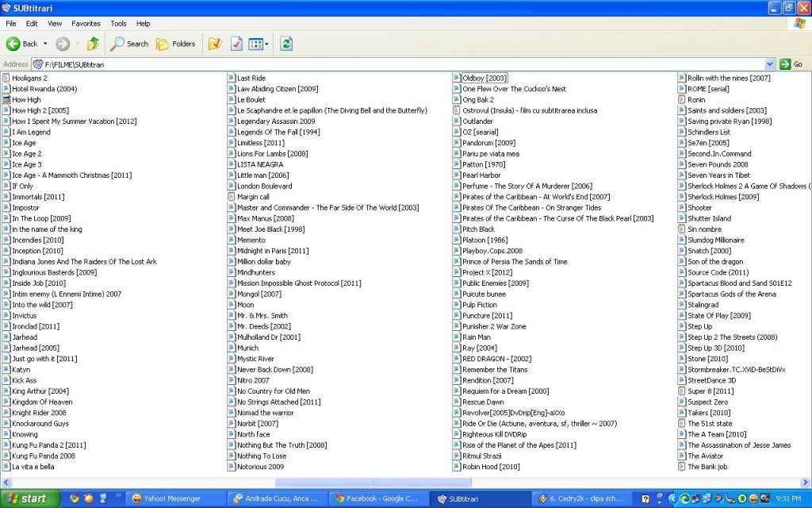
Task: Expand the Address bar dropdown arrow
Action: click(x=769, y=64)
